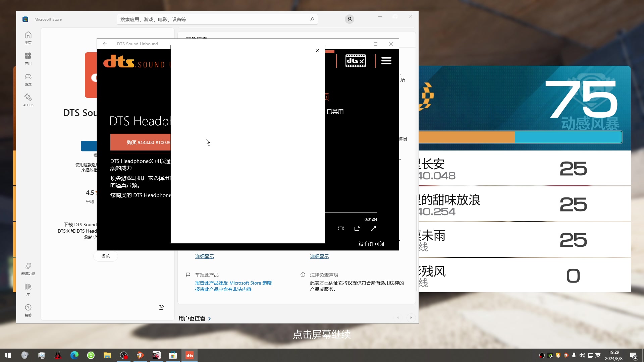Click previous arrow in 用户也查看 carousel
The width and height of the screenshot is (644, 362).
tap(398, 318)
